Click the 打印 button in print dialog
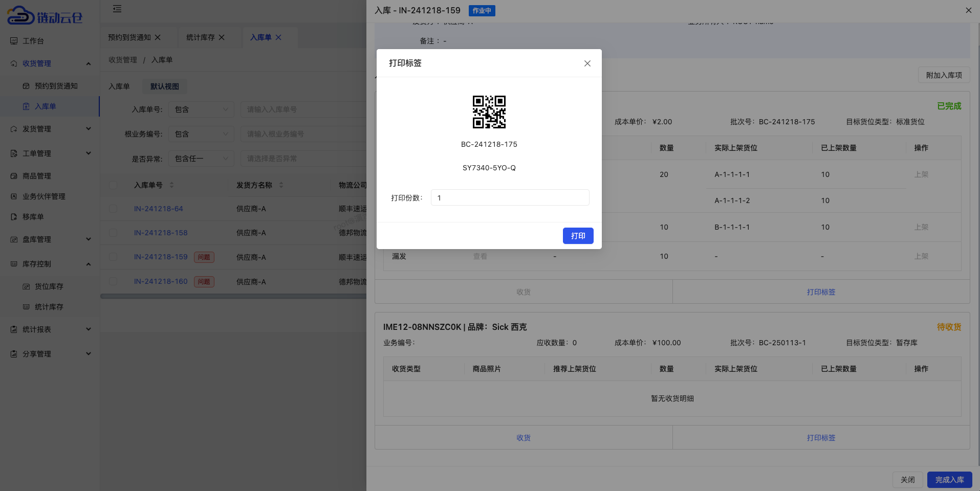The width and height of the screenshot is (980, 491). pos(578,236)
